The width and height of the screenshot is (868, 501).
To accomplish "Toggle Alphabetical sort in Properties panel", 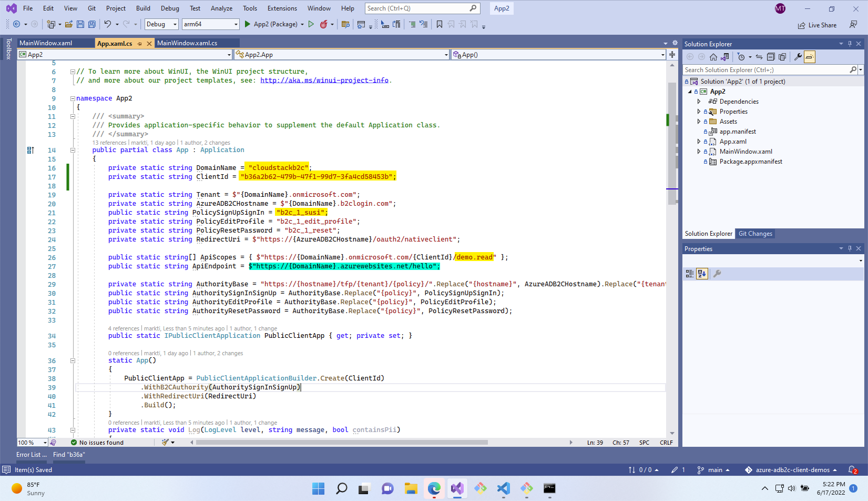I will pos(702,274).
